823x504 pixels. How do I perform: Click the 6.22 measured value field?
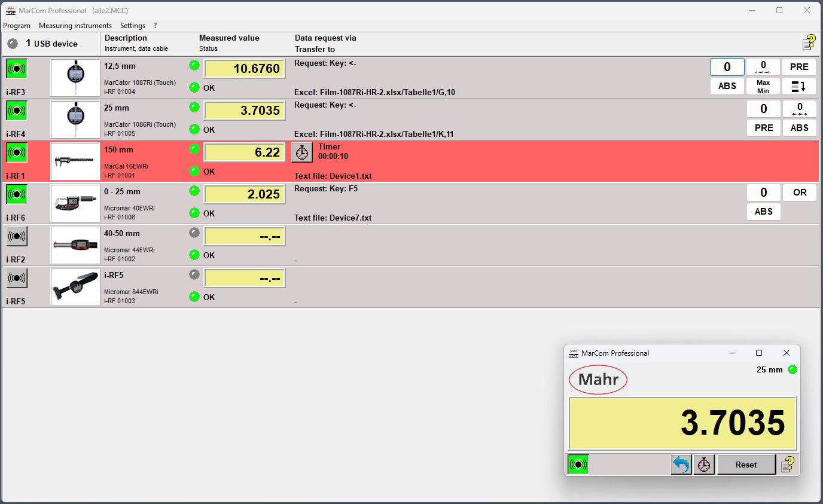coord(245,152)
